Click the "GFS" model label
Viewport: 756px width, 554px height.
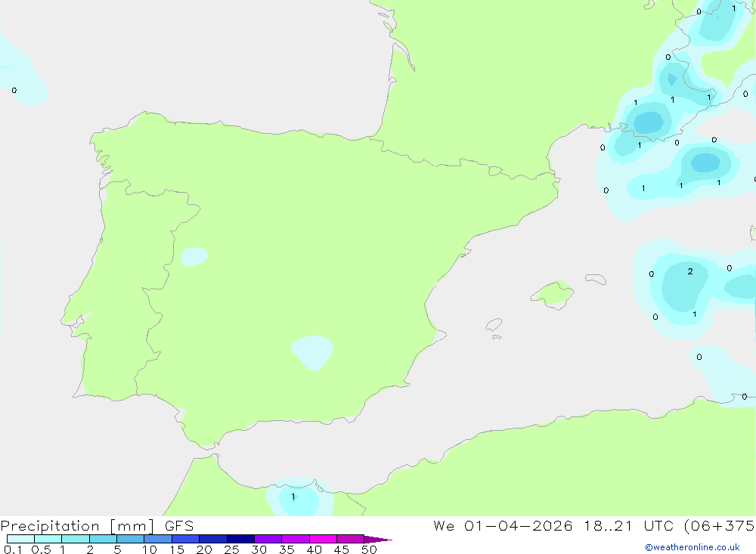pos(179,526)
